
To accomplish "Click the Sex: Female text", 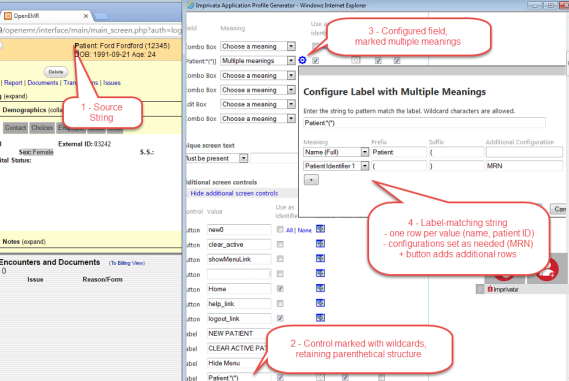I will point(36,152).
